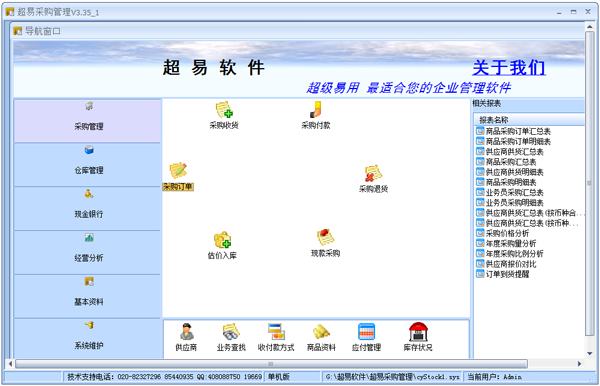Select 经营分析 in the sidebar
The width and height of the screenshot is (600, 386).
click(x=88, y=252)
